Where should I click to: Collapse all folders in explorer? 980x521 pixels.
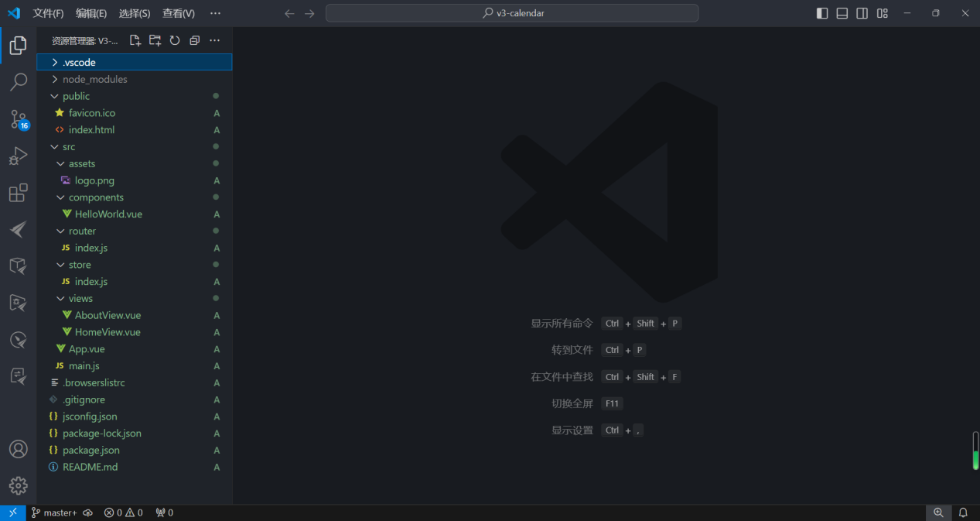coord(195,40)
